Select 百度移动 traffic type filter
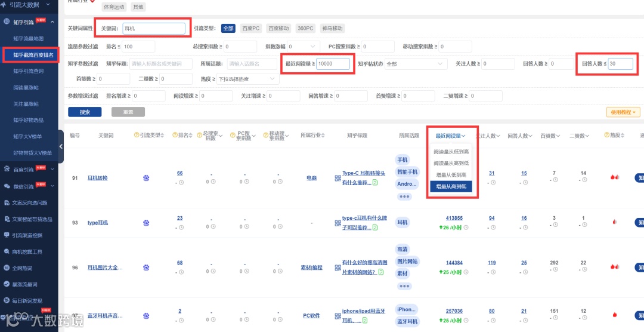This screenshot has height=332, width=644. [x=279, y=29]
